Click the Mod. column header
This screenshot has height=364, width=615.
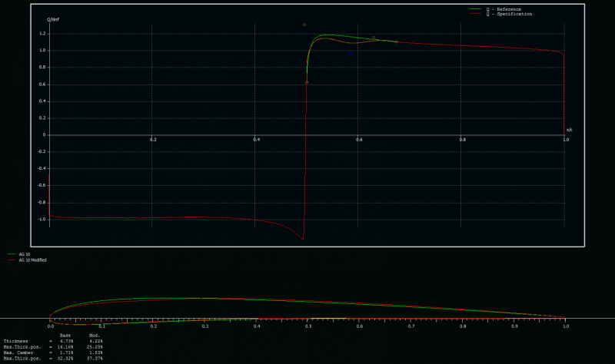coord(95,335)
